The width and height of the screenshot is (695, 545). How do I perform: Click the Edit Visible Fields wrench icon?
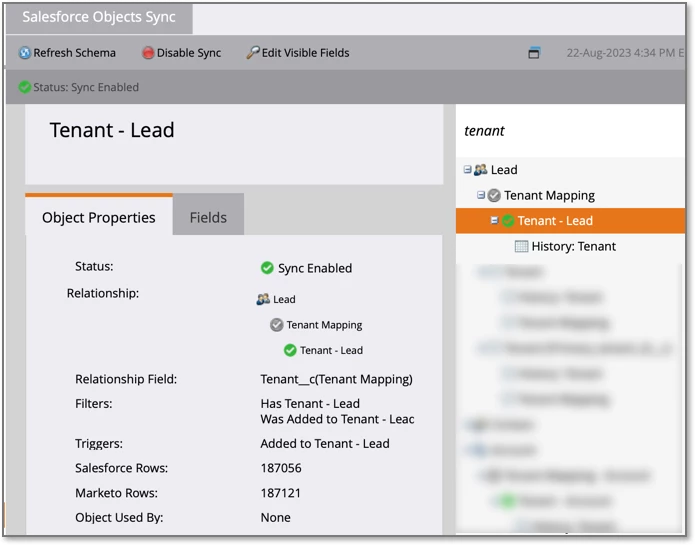coord(253,53)
